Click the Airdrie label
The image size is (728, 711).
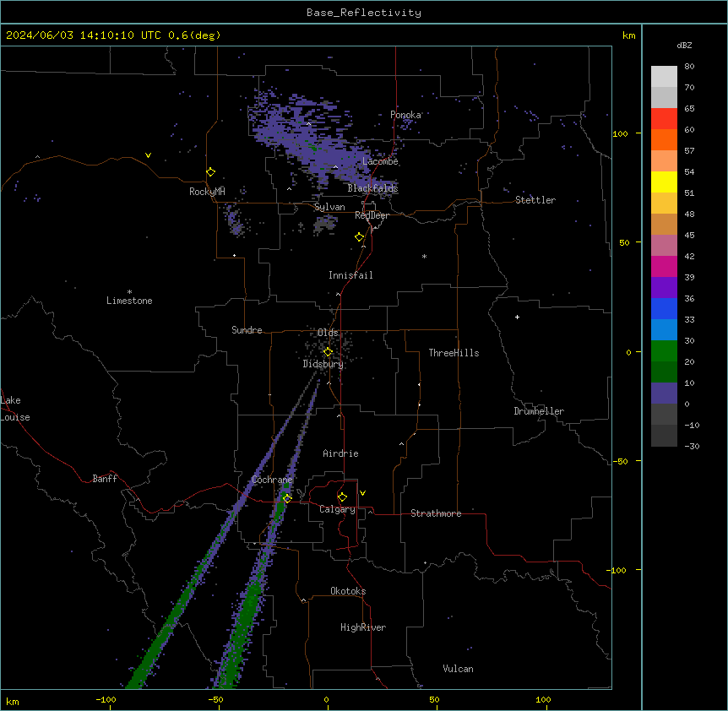click(341, 453)
